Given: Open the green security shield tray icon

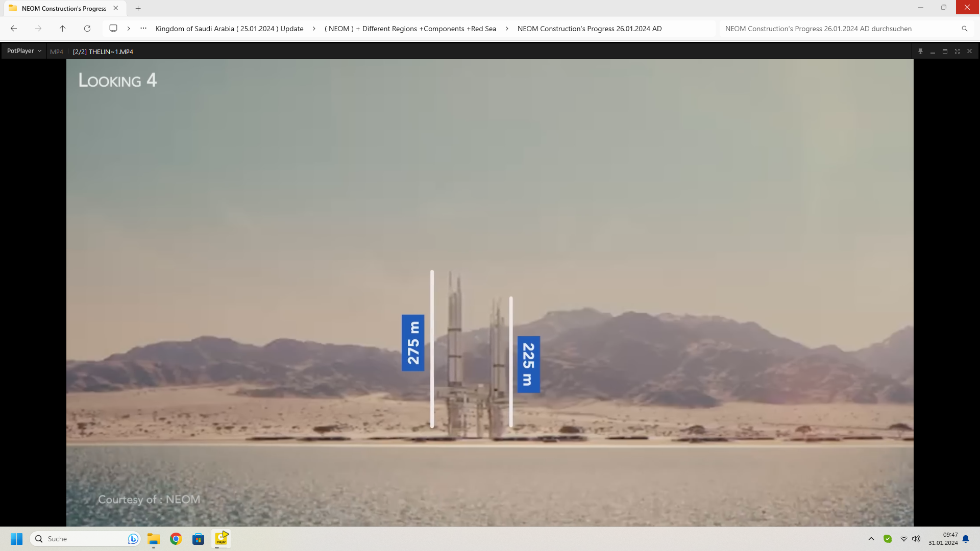Looking at the screenshot, I should [888, 539].
